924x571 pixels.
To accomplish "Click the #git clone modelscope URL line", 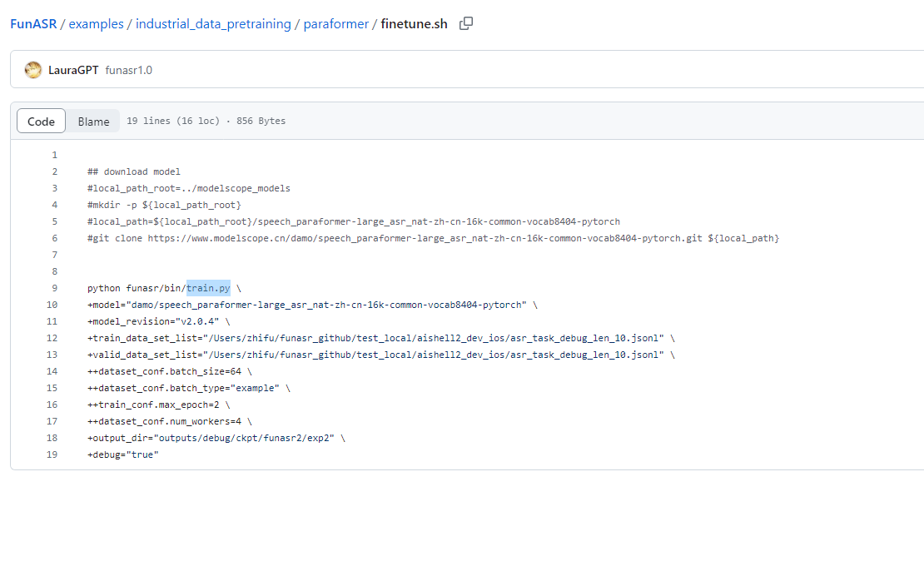I will (x=433, y=238).
